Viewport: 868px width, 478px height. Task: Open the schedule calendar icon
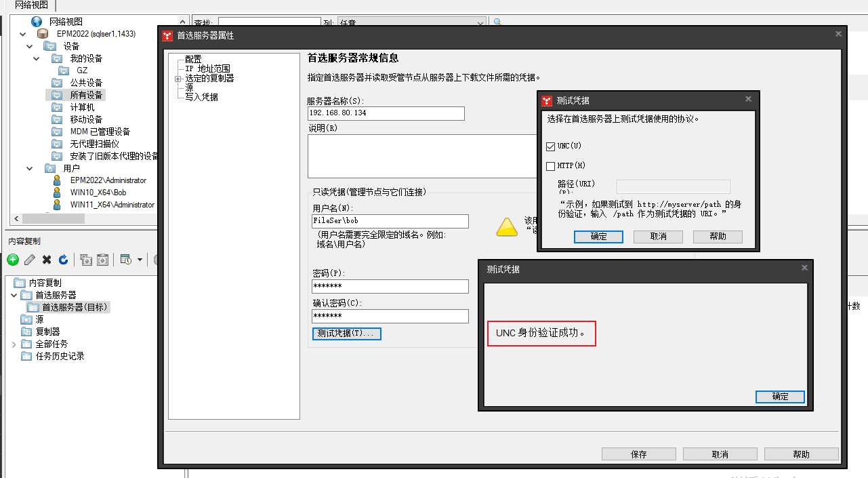(124, 260)
